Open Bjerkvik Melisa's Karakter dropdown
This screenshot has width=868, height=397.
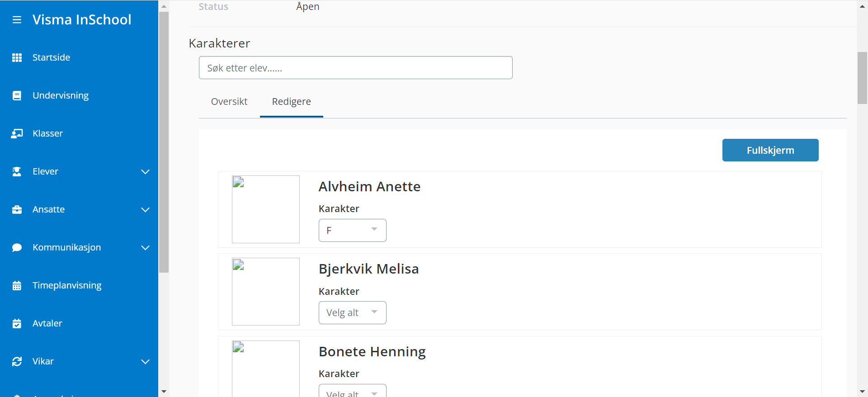pyautogui.click(x=352, y=312)
